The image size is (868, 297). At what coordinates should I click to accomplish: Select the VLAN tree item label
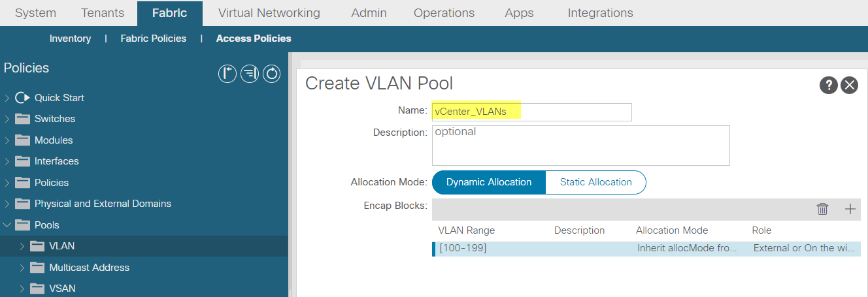coord(62,246)
